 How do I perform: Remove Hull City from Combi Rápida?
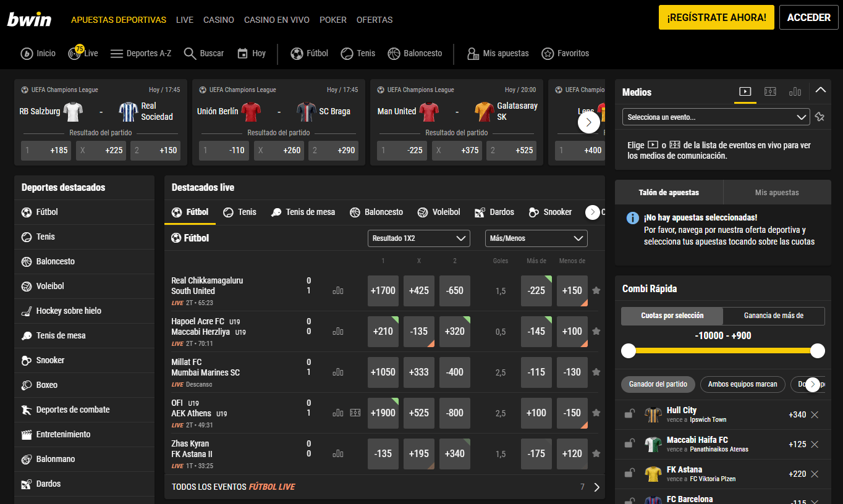coord(815,415)
